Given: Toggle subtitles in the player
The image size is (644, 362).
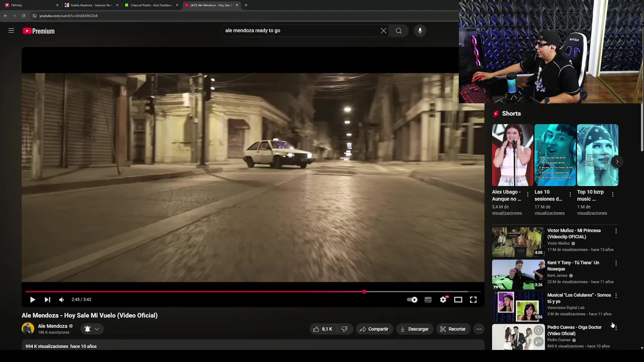Looking at the screenshot, I should click(x=428, y=300).
